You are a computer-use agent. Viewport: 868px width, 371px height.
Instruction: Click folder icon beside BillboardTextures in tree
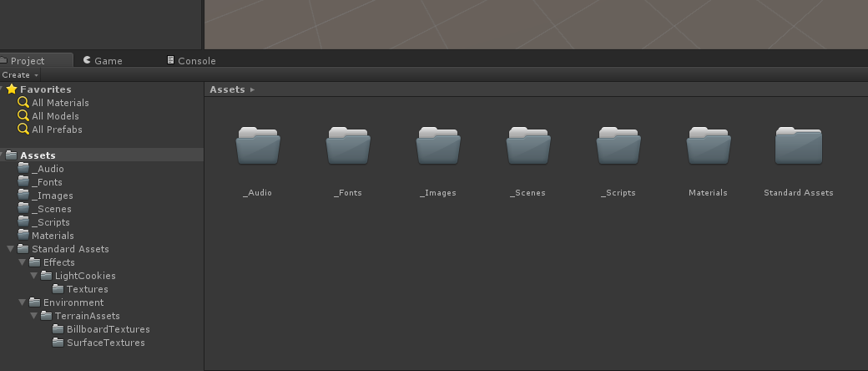point(58,328)
